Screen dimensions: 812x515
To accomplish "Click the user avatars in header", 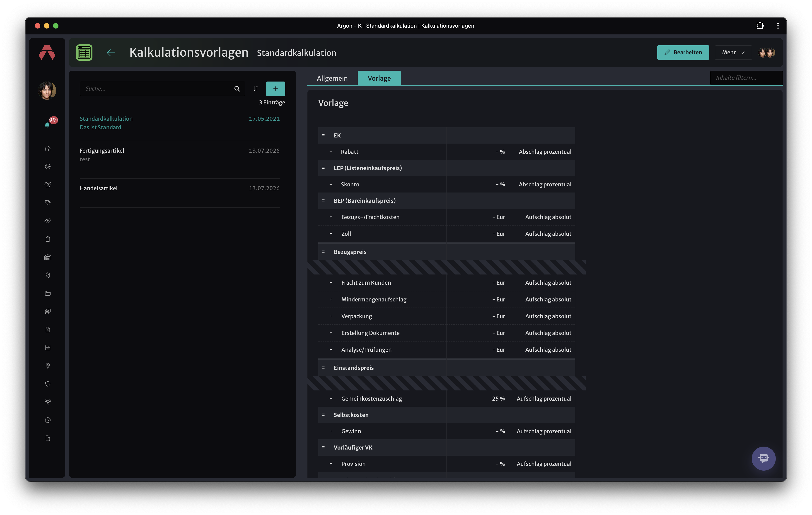I will [x=766, y=53].
